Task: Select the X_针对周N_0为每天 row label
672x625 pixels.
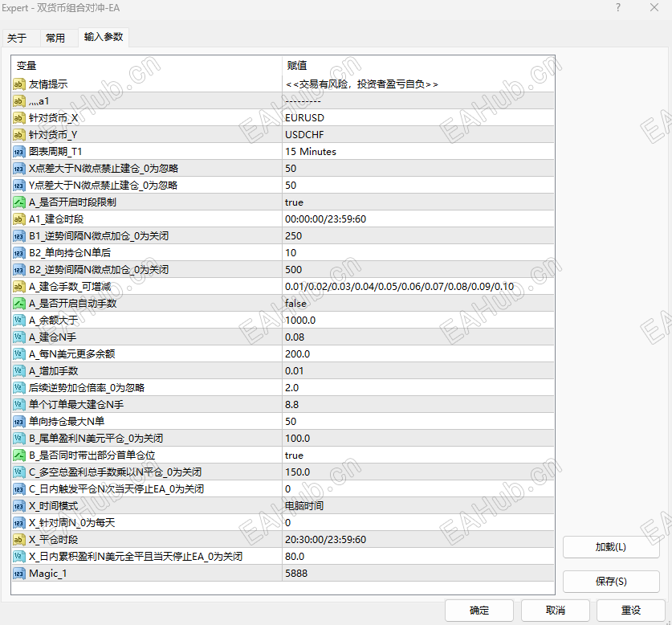Action: (72, 523)
